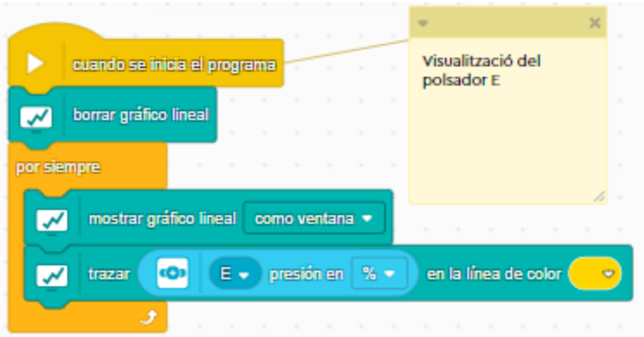644x337 pixels.
Task: Click the loop arrow icon in por siempre
Action: coord(148,319)
